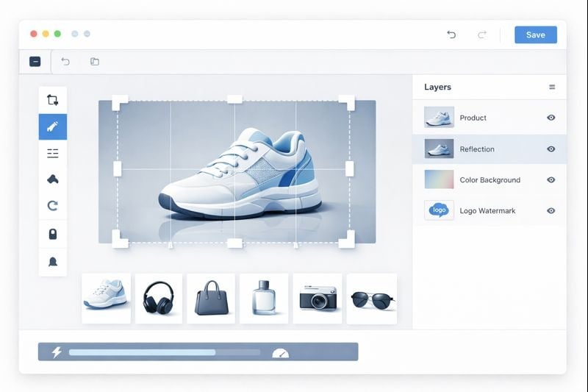Click the bottom middle crop handle
Image resolution: width=588 pixels, height=392 pixels.
pyautogui.click(x=234, y=243)
